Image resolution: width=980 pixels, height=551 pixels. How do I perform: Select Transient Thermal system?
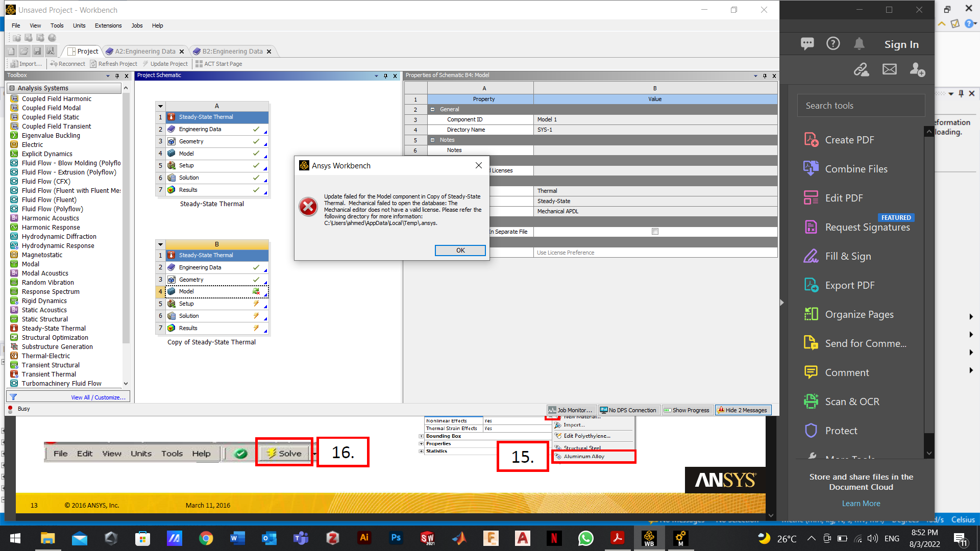coord(48,374)
